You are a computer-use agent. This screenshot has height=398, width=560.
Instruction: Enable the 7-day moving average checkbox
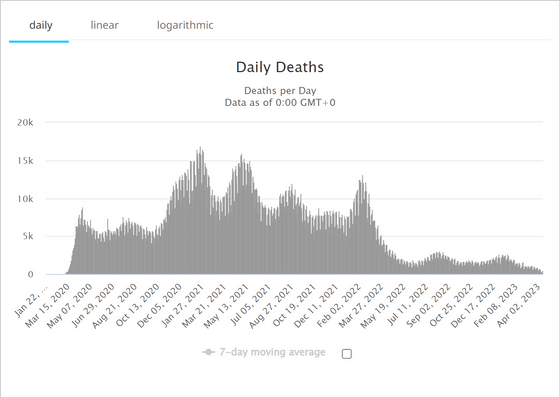[346, 354]
